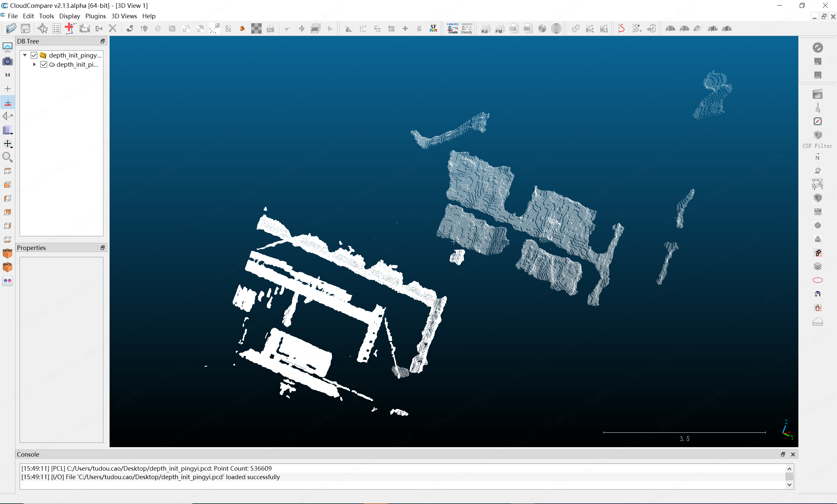
Task: Click the Open file folder icon
Action: click(x=11, y=28)
